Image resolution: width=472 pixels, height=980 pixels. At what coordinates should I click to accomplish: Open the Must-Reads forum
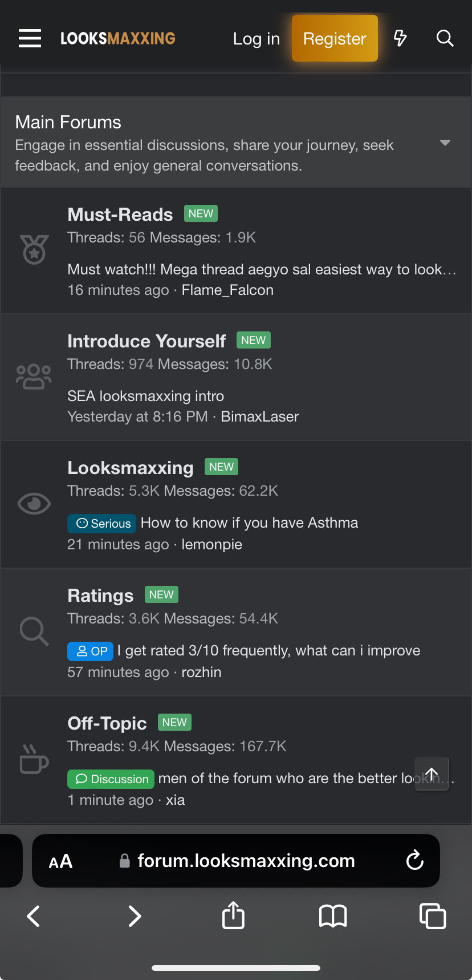pyautogui.click(x=120, y=214)
